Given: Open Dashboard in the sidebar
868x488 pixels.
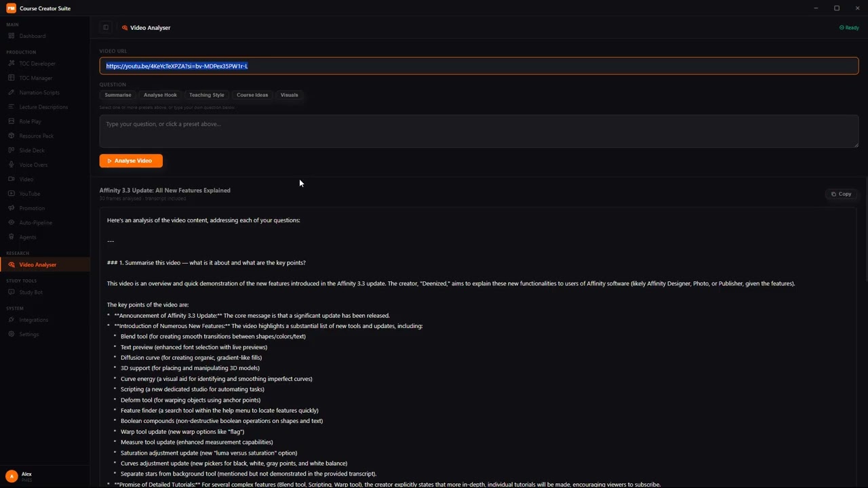Looking at the screenshot, I should click(32, 36).
